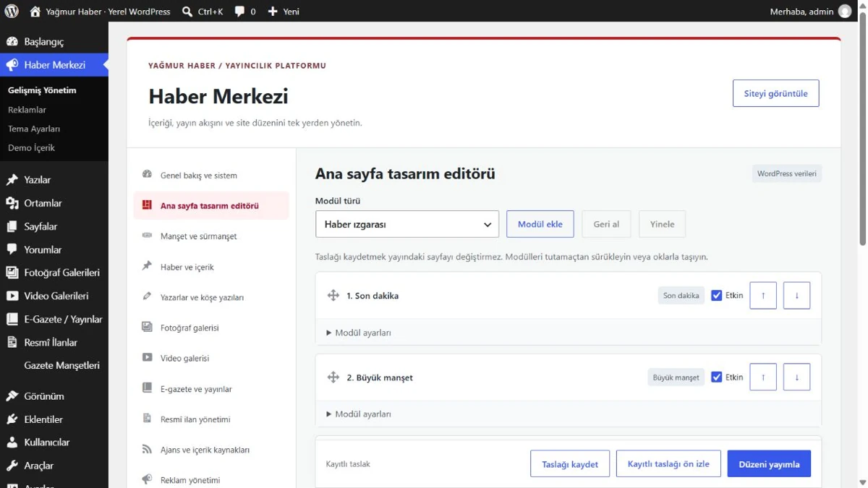
Task: Click the Kullanıcılar user icon
Action: click(x=12, y=442)
